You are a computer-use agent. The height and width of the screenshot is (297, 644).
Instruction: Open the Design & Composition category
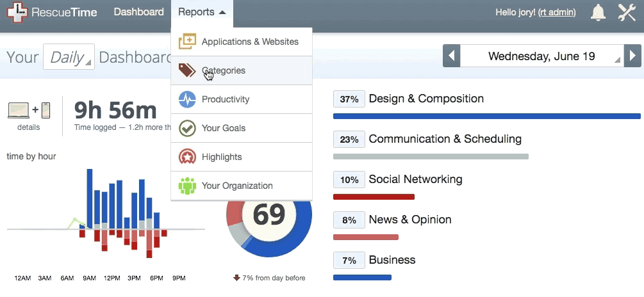click(426, 99)
